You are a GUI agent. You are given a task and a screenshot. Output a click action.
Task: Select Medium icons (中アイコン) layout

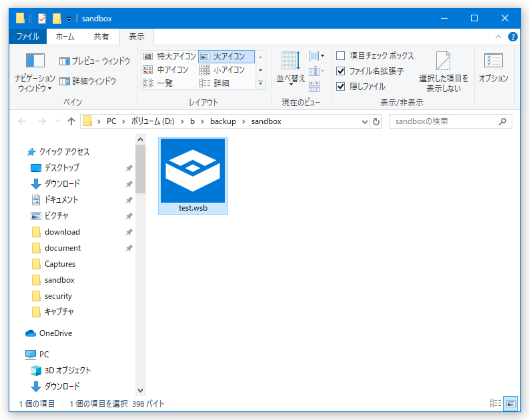point(165,70)
